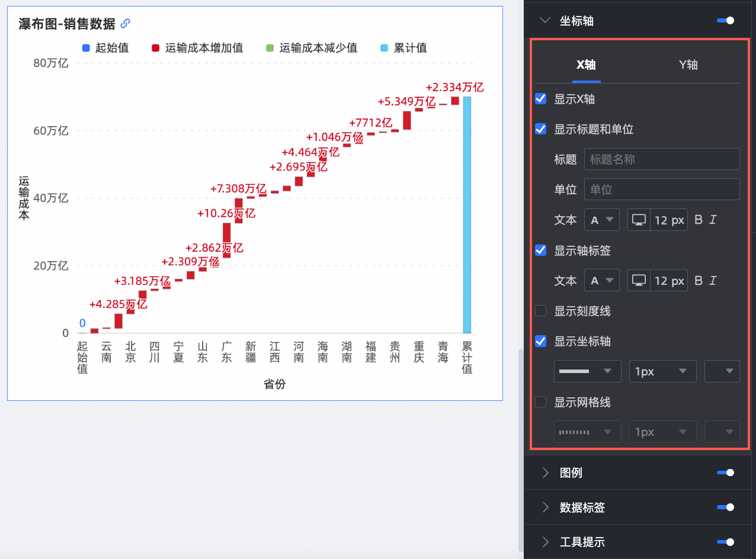Click the 标题 name input field

[x=661, y=159]
